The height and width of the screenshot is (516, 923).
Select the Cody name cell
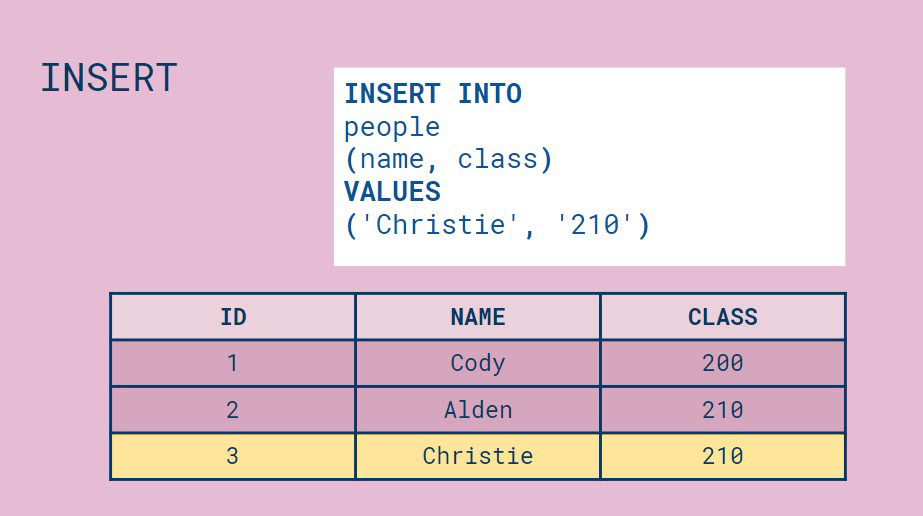point(478,363)
